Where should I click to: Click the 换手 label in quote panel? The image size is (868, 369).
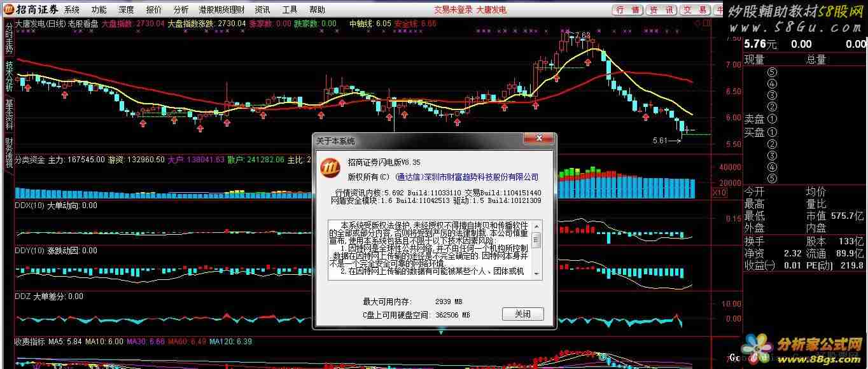(754, 241)
